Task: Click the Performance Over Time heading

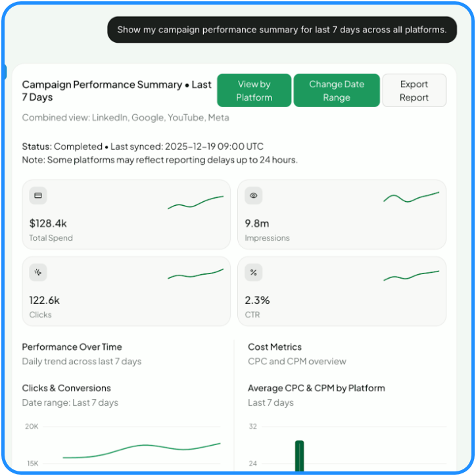Action: coord(72,347)
